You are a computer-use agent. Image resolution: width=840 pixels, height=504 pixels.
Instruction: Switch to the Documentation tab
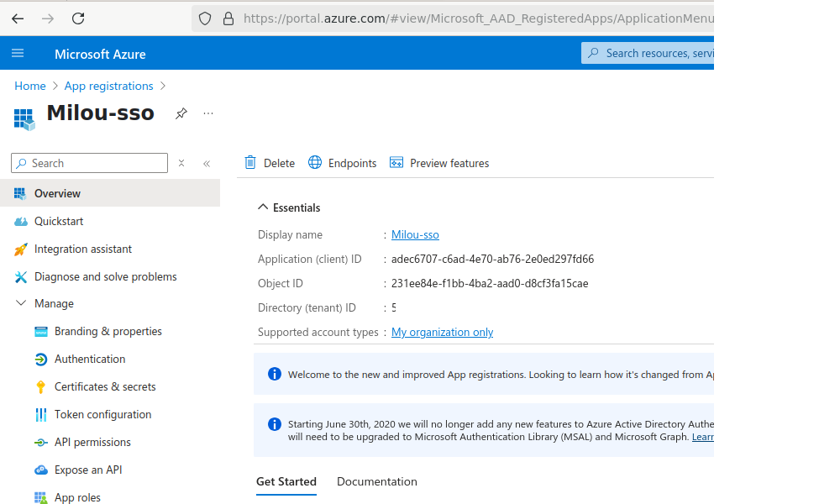pos(376,481)
